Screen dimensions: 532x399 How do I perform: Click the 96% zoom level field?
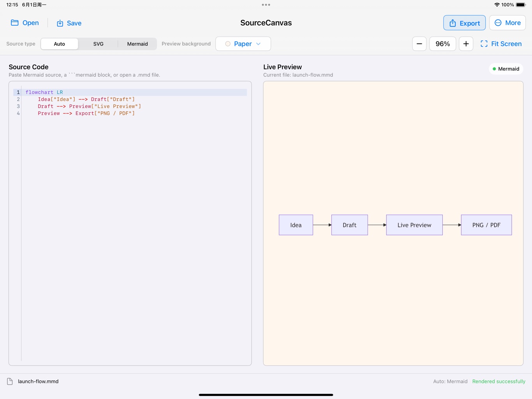(442, 44)
